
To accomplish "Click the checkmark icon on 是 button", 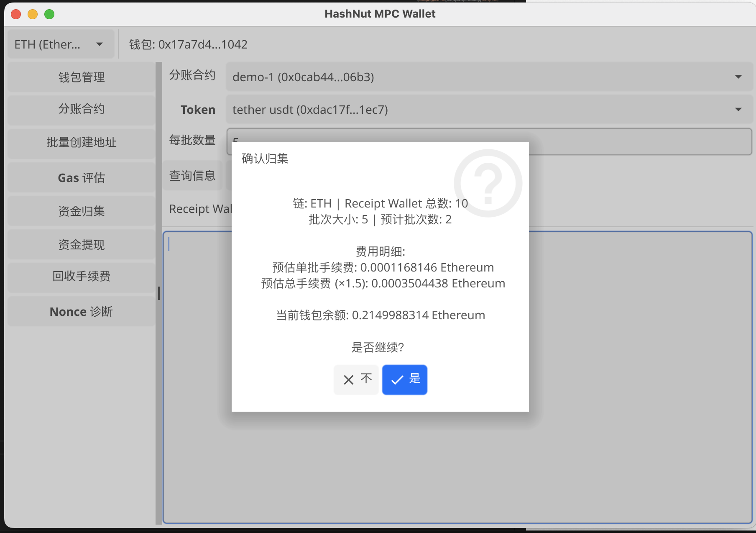I will [397, 380].
